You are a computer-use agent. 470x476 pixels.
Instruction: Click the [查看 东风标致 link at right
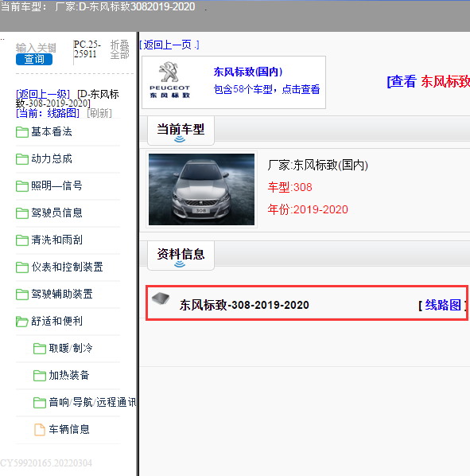(429, 81)
